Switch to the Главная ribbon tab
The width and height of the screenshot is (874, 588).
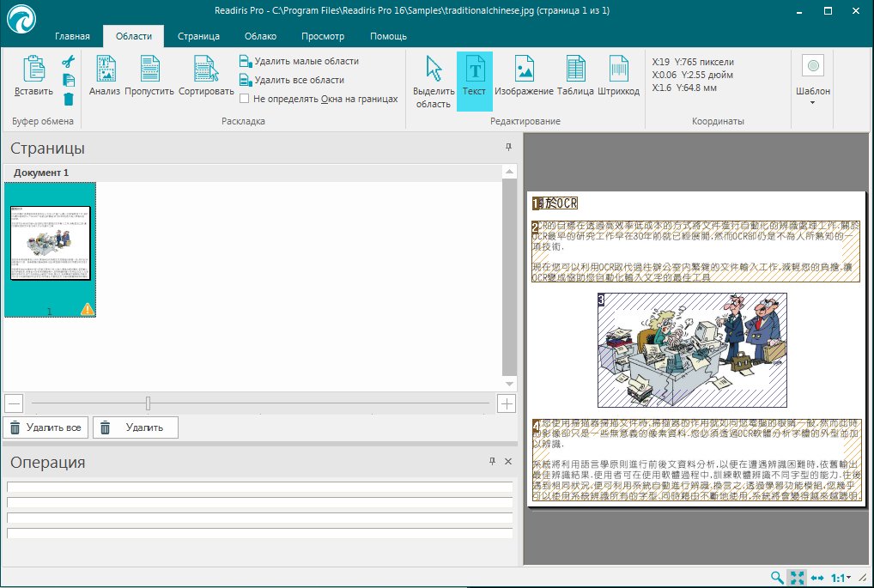pos(72,36)
